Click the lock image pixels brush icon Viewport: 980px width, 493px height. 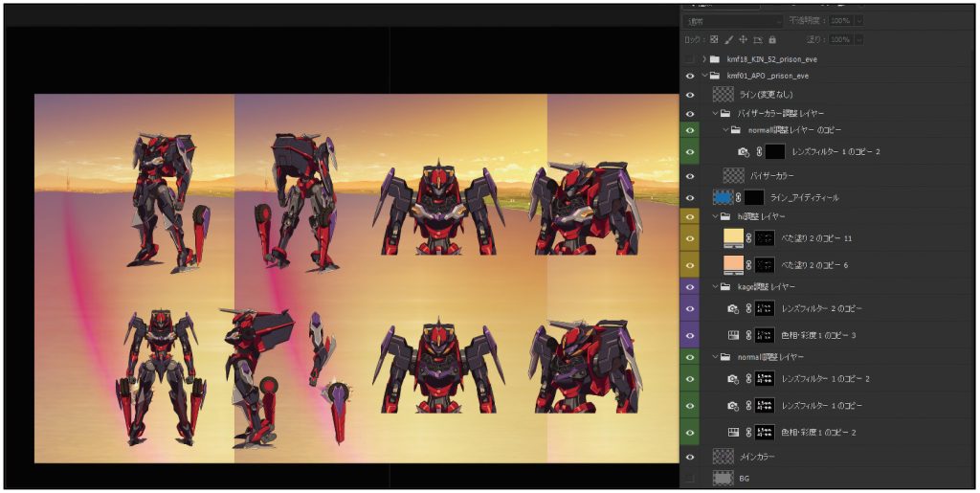[728, 39]
